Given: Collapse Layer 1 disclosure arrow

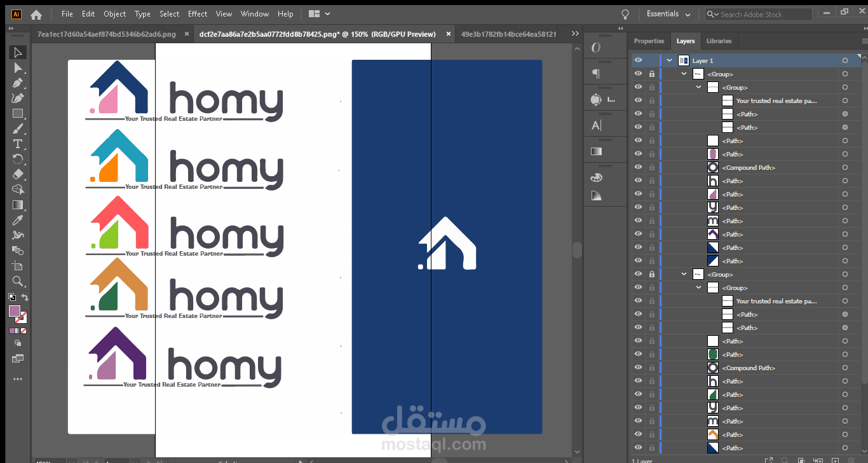Looking at the screenshot, I should [x=669, y=60].
